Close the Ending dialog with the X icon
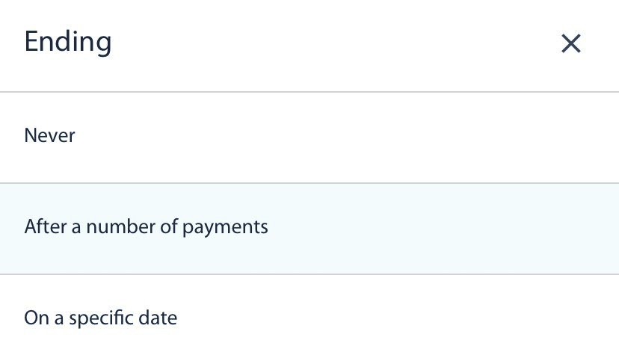Viewport: 619px width, 364px height. pyautogui.click(x=570, y=44)
